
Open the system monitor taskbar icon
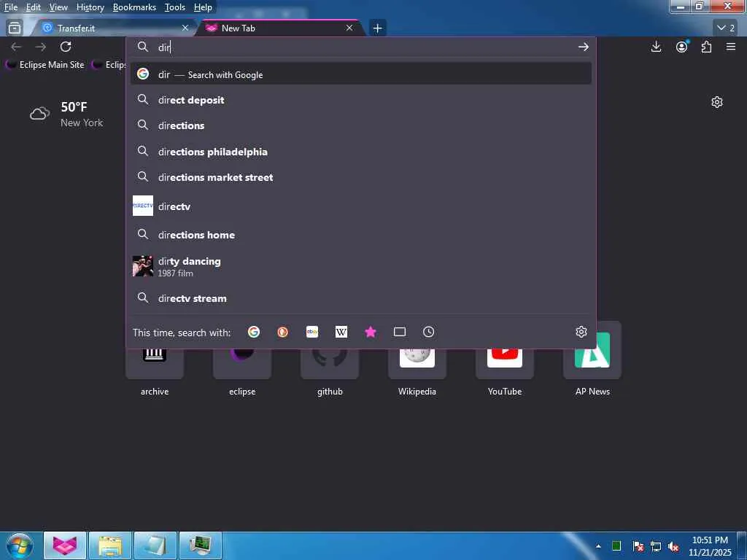[201, 545]
